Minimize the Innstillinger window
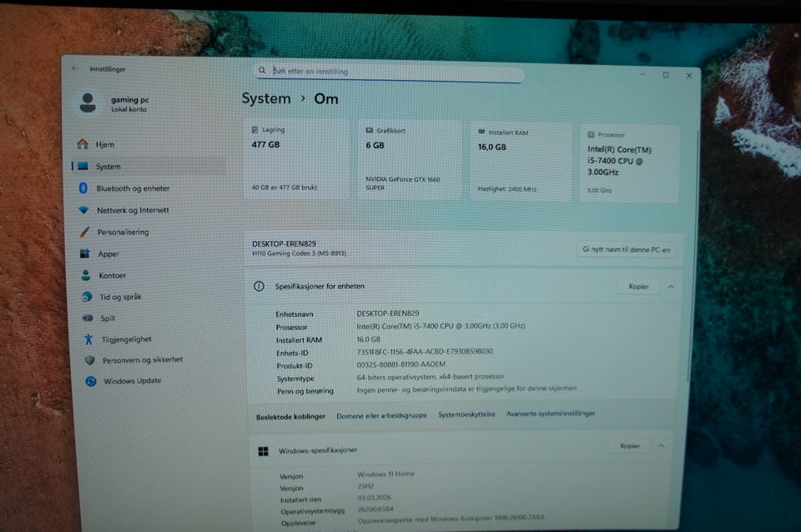Screen dimensions: 801x532 click(x=642, y=74)
